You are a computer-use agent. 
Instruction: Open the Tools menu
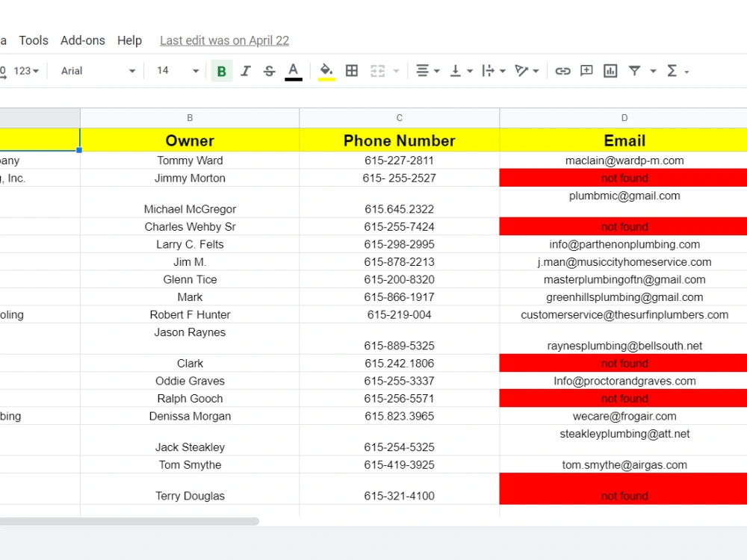[33, 40]
